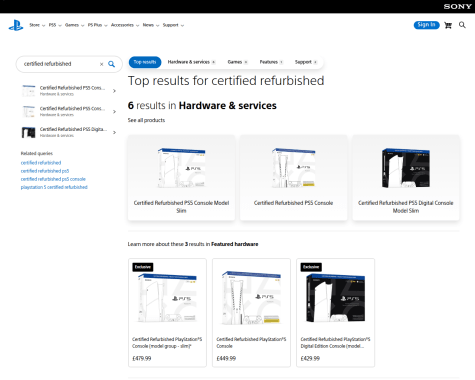This screenshot has width=475, height=380.
Task: Click Exclusive badge on £429.99 product
Action: point(311,267)
